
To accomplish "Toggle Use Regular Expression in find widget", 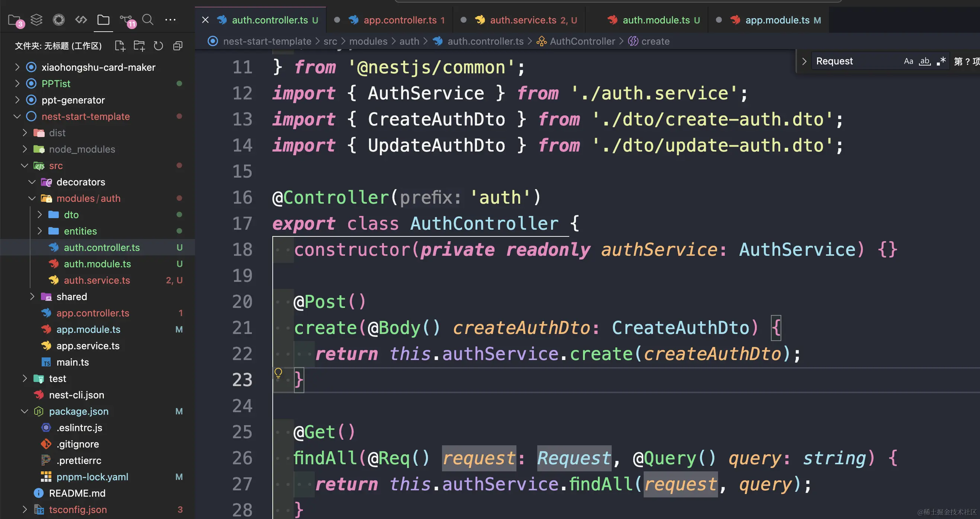I will [941, 61].
